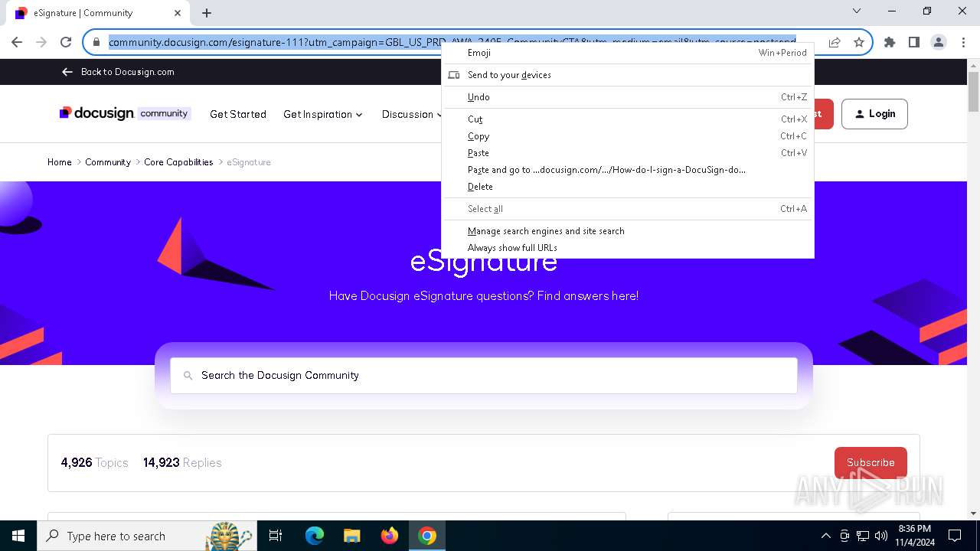Viewport: 980px width, 551px height.
Task: Choose Always show full URLs
Action: [x=628, y=248]
